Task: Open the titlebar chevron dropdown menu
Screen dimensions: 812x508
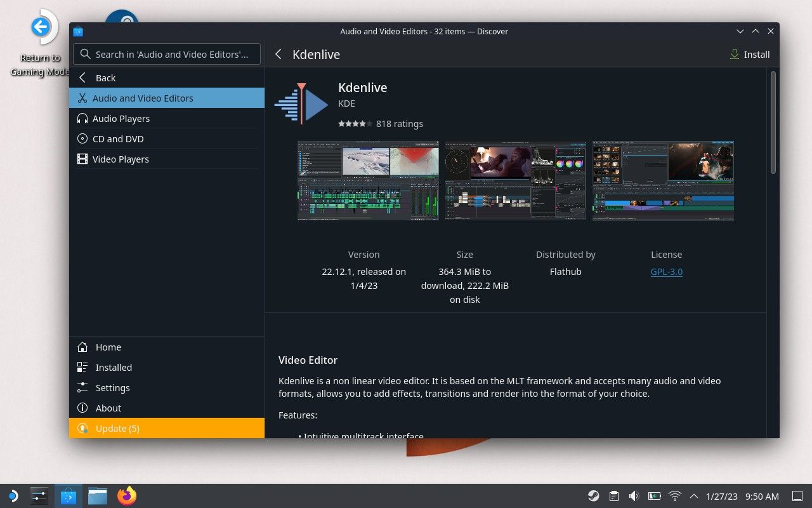Action: [740, 30]
